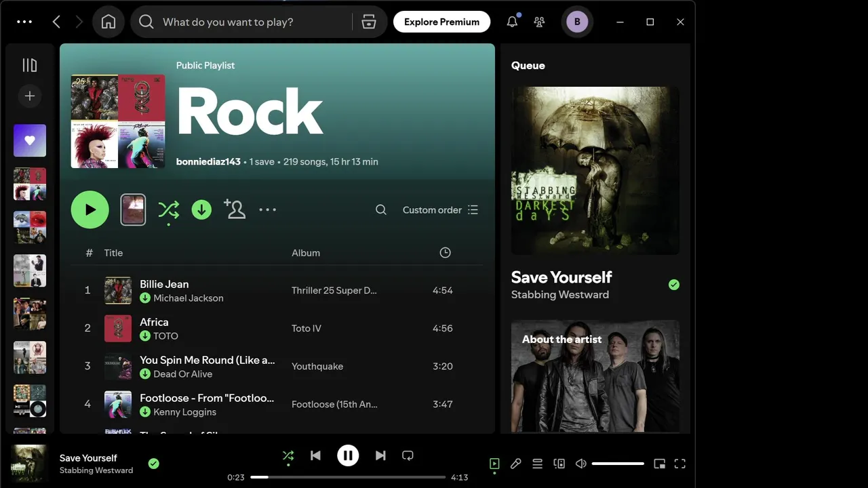
Task: Mute the volume speaker icon
Action: (x=580, y=464)
